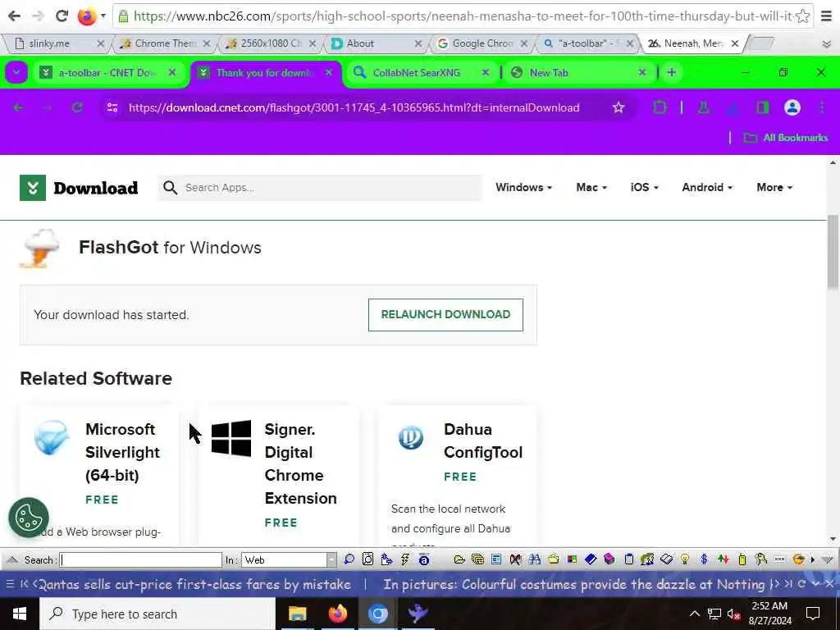Image resolution: width=840 pixels, height=630 pixels.
Task: Open Chrome tab search dropdown button
Action: (16, 72)
